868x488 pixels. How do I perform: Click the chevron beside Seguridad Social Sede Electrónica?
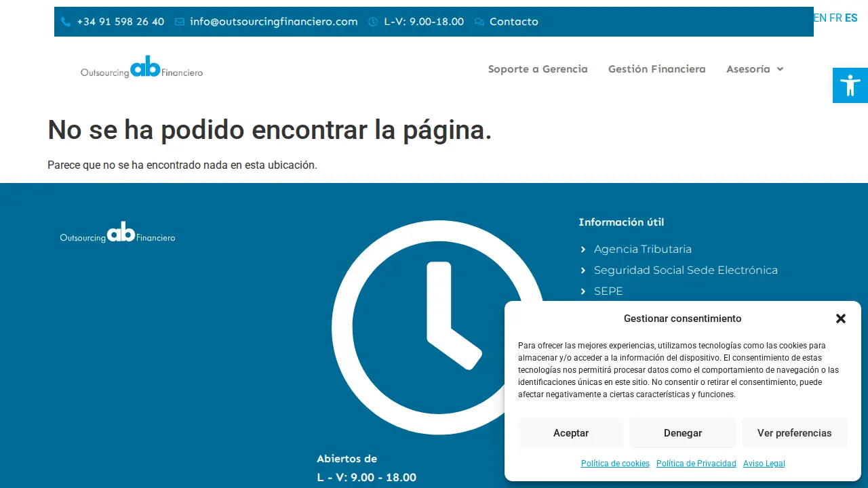583,270
